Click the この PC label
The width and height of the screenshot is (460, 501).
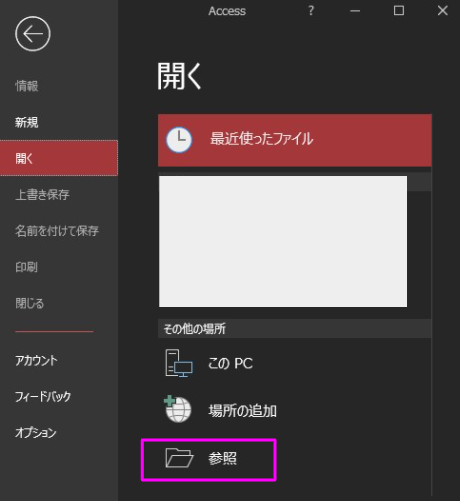pos(230,363)
